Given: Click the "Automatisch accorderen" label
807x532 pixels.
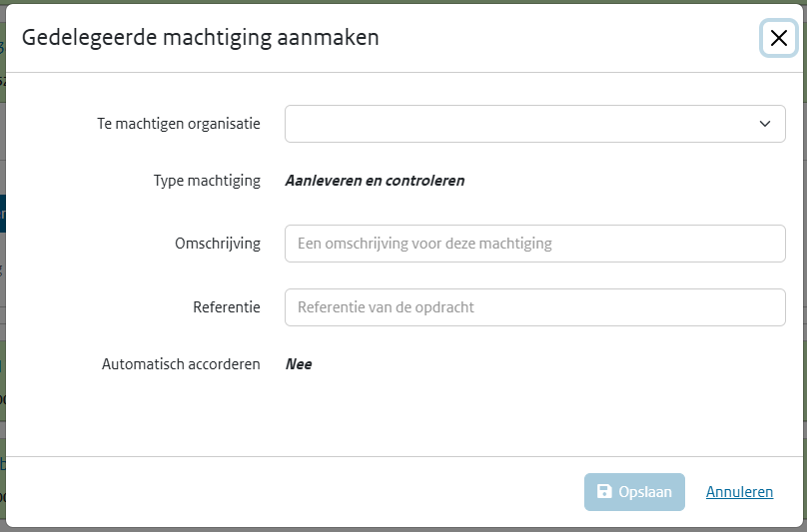Looking at the screenshot, I should pyautogui.click(x=181, y=364).
